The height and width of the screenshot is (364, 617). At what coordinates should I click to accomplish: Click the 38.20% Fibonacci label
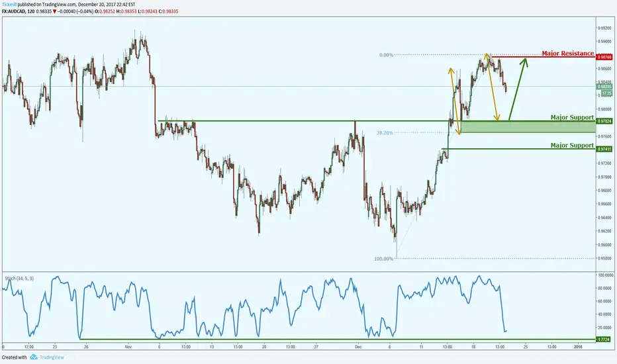click(x=385, y=133)
